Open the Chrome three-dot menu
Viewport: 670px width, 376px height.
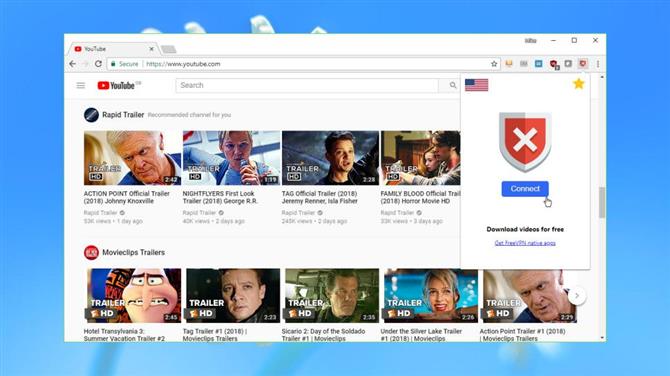click(598, 64)
